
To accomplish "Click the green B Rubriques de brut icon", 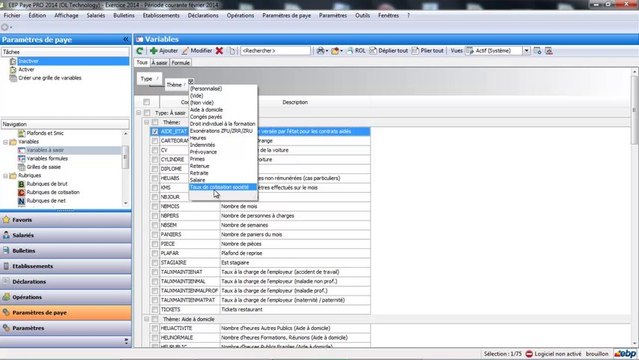I will tap(22, 184).
